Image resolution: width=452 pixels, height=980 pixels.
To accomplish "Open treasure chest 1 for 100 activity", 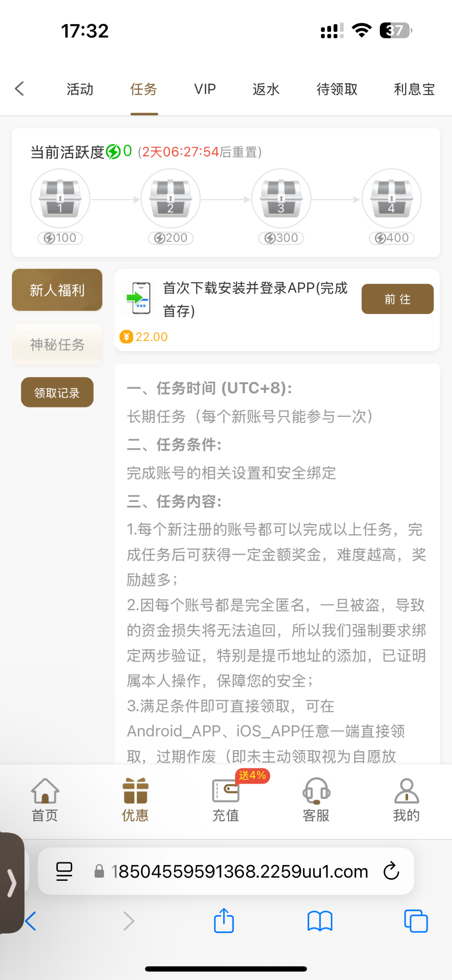I will pos(60,198).
